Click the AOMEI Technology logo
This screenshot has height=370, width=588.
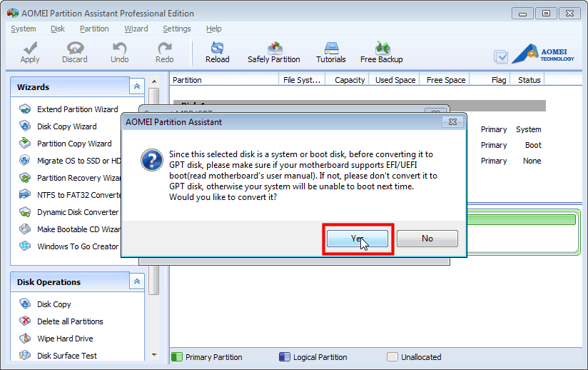(x=543, y=54)
